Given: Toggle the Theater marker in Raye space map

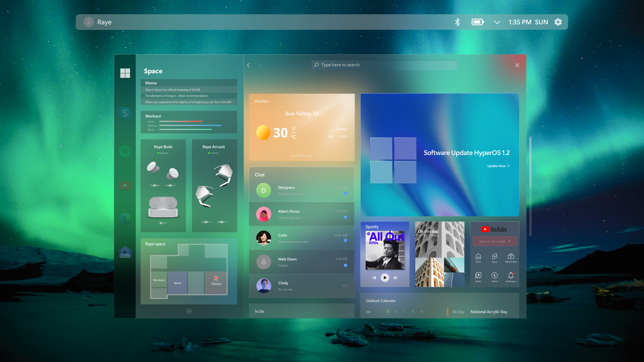Looking at the screenshot, I should [216, 278].
